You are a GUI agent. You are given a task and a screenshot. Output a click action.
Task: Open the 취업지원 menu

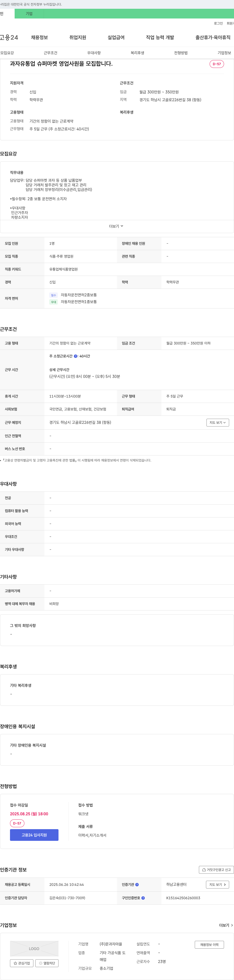click(x=78, y=37)
